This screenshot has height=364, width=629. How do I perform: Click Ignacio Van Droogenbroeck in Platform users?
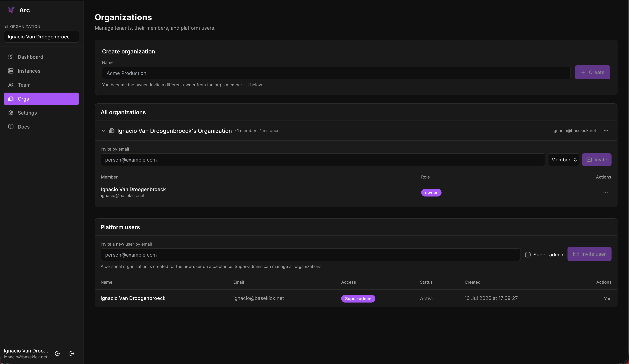click(x=133, y=298)
